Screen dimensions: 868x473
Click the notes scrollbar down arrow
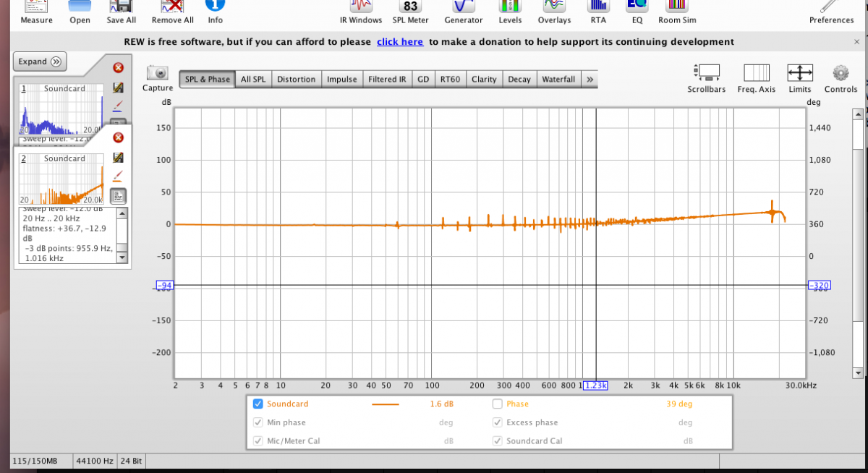coord(122,257)
